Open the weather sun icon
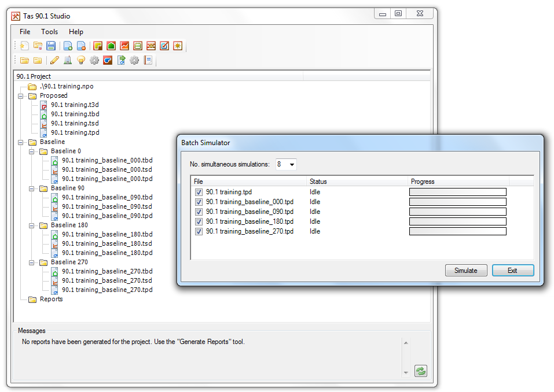 (178, 46)
